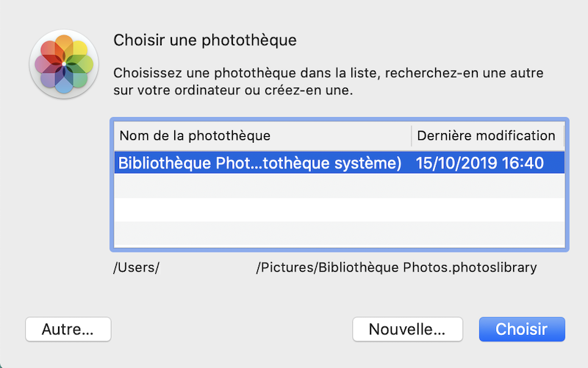
Task: Click empty space between "Autre..." and "Nouvelle..."
Action: pyautogui.click(x=232, y=330)
